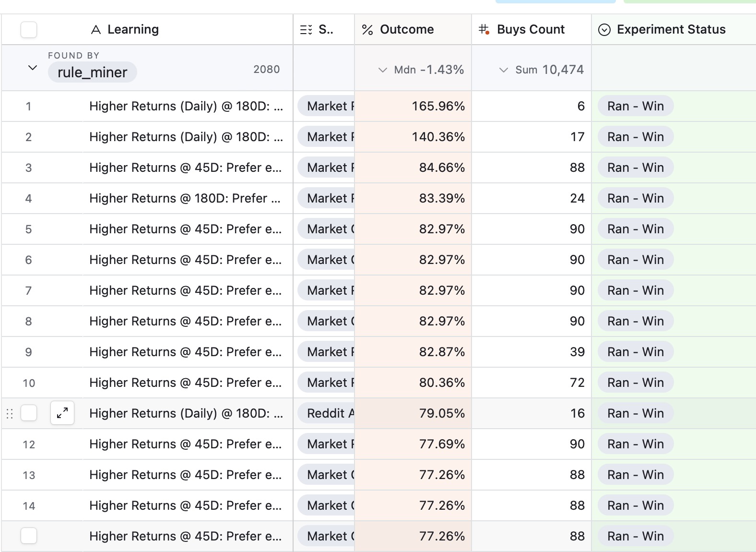
Task: Click Learning cell in row 4 with 180D
Action: [185, 198]
